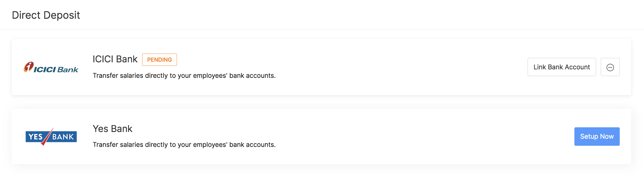Click the gap between the two bank cards
The image size is (644, 175).
[x=322, y=102]
